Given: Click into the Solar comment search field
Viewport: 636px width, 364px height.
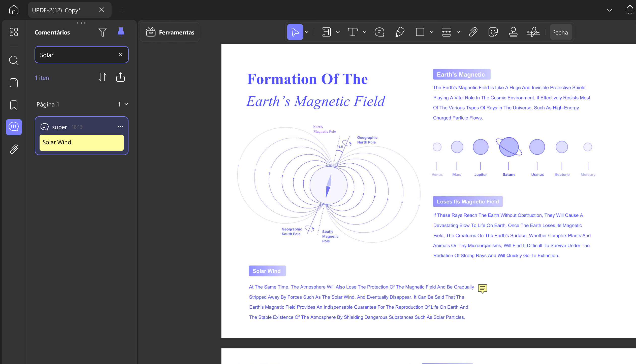Looking at the screenshot, I should click(82, 55).
